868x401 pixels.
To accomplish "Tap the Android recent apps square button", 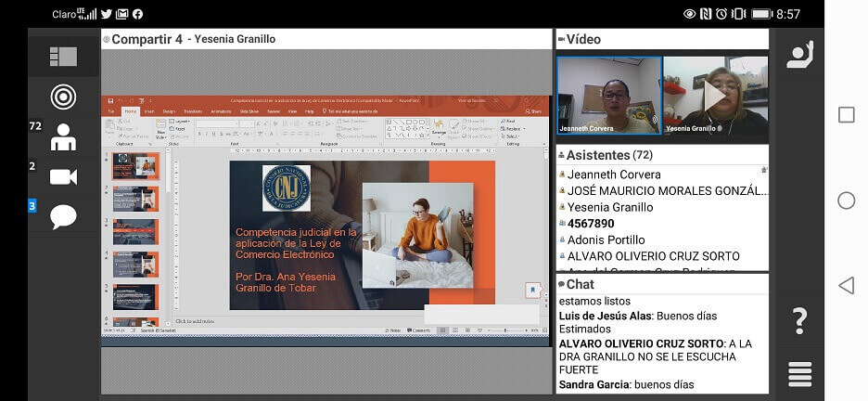I will (847, 115).
